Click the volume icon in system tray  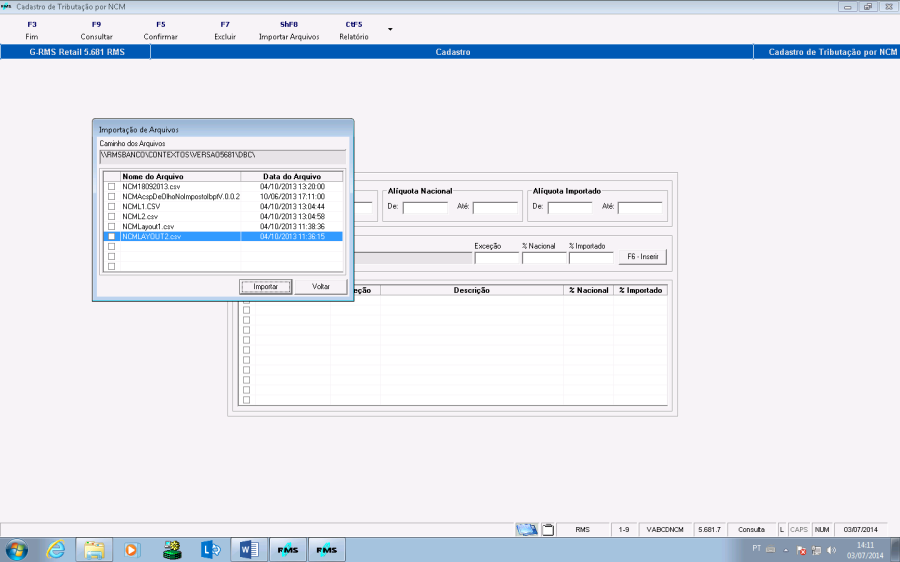(830, 550)
